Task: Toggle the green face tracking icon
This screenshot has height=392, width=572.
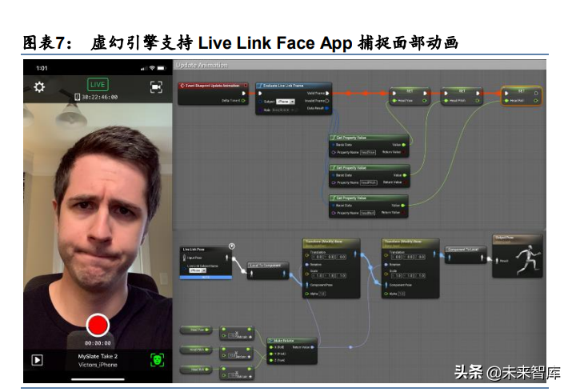Action: pyautogui.click(x=158, y=360)
